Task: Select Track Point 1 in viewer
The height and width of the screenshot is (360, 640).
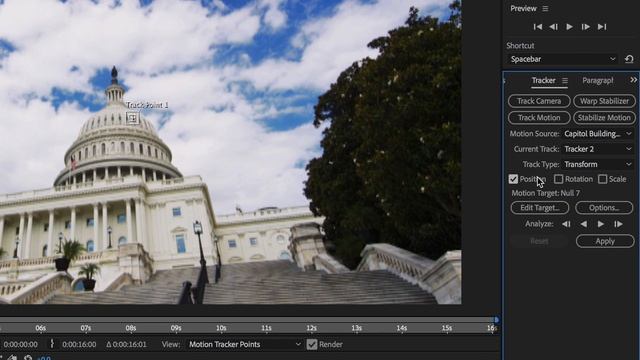Action: point(132,118)
